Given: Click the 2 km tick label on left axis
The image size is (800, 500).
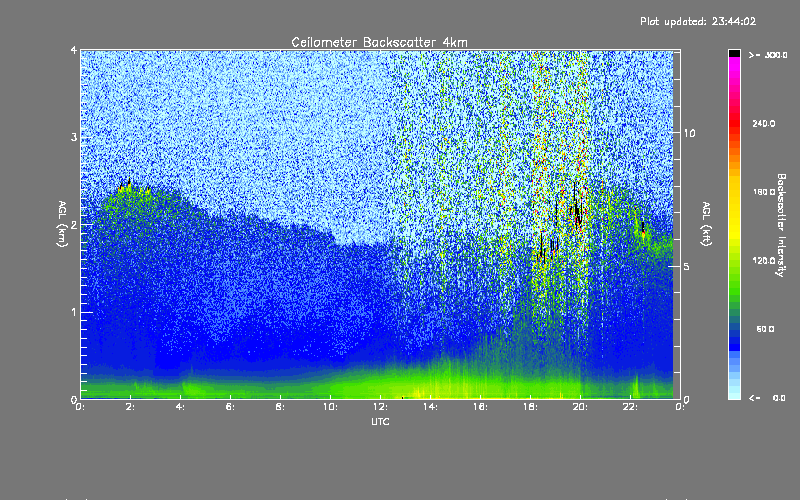Looking at the screenshot, I should (x=74, y=224).
